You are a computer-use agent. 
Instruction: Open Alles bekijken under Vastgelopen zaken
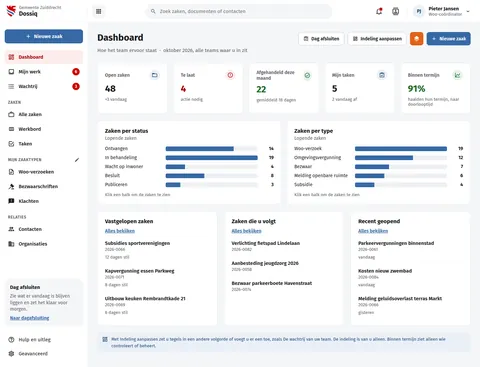tap(120, 231)
